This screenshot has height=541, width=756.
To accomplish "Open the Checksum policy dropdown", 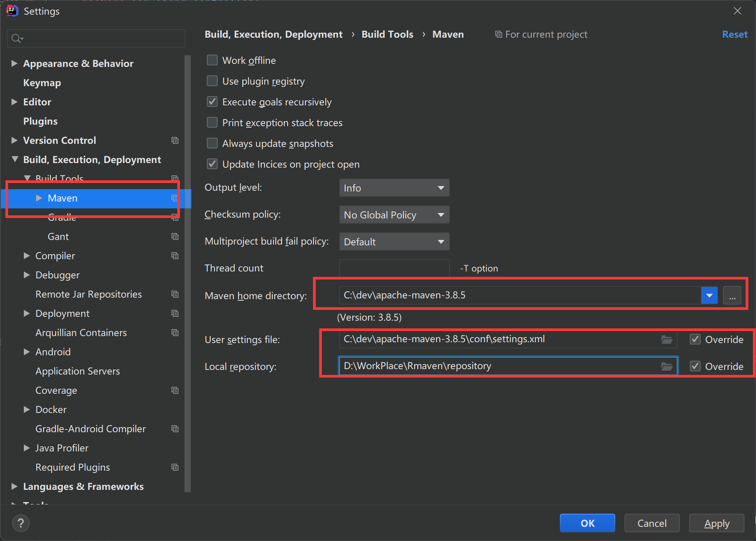I will pos(394,215).
